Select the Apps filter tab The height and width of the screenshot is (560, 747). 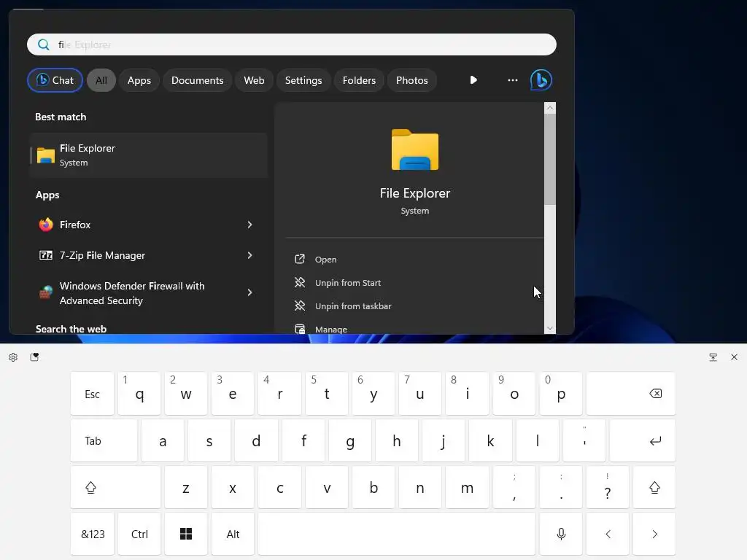click(139, 80)
